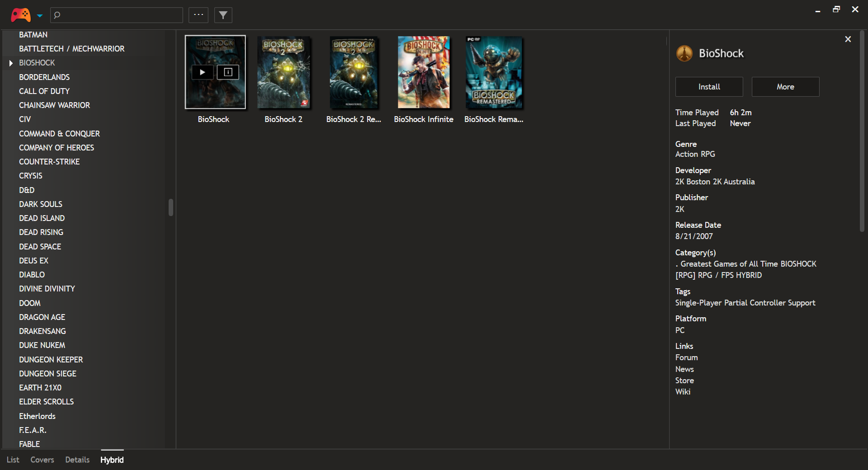Select BATMAN in the sidebar
The height and width of the screenshot is (470, 868).
tap(33, 35)
